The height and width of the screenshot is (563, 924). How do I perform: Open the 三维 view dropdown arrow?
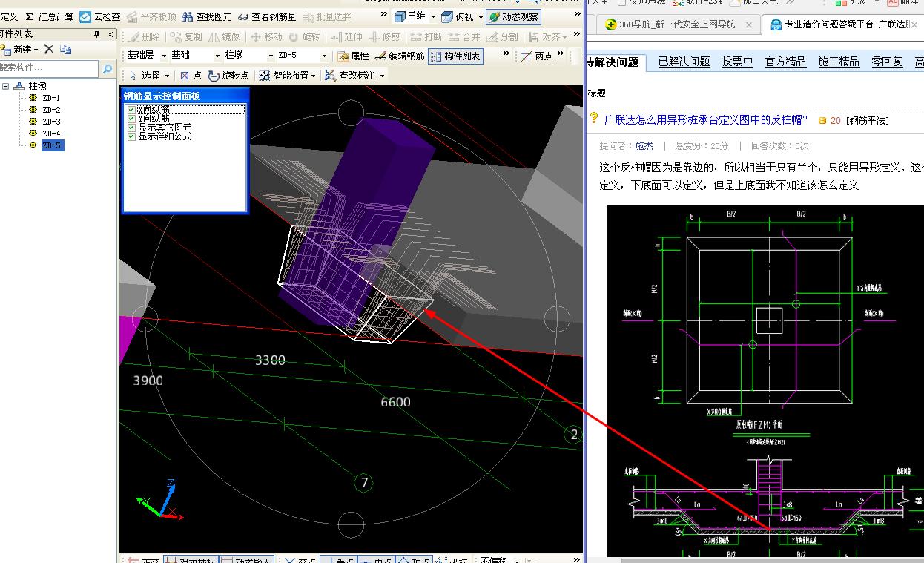point(433,16)
